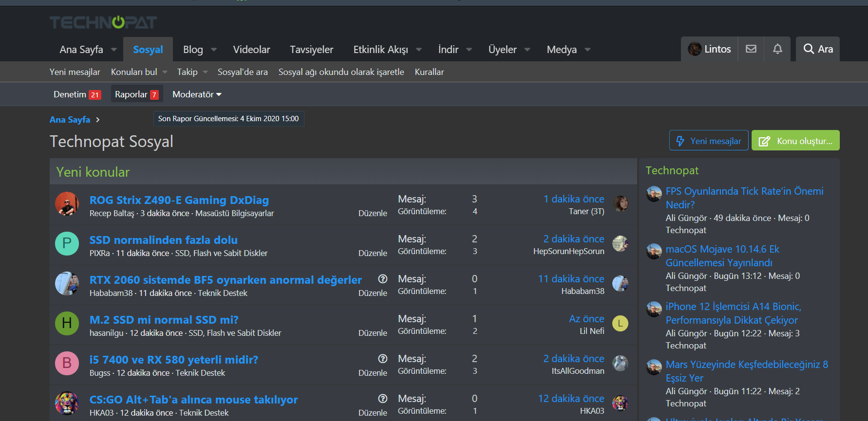Open HKA03 last-poster avatar on the CS:GO row

[620, 403]
